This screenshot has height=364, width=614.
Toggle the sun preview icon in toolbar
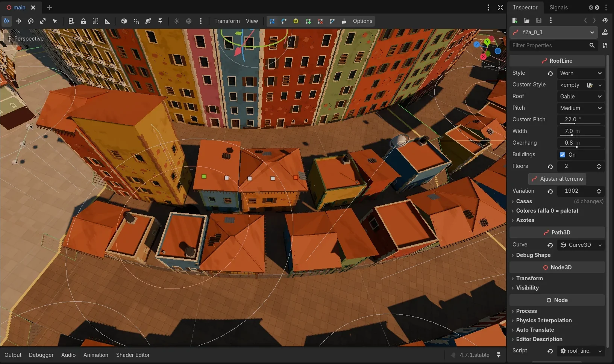(x=177, y=21)
